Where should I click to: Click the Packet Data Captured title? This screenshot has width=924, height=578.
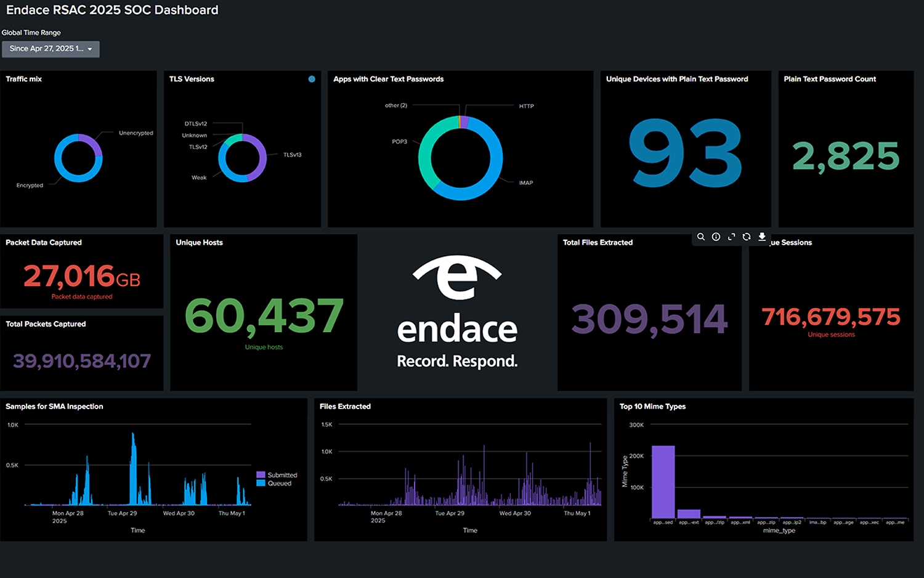coord(44,242)
